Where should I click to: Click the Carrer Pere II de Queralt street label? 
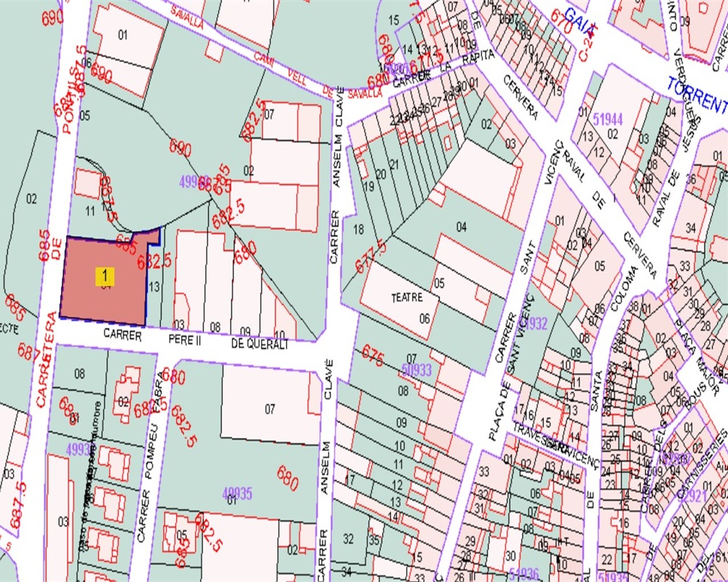click(x=196, y=342)
